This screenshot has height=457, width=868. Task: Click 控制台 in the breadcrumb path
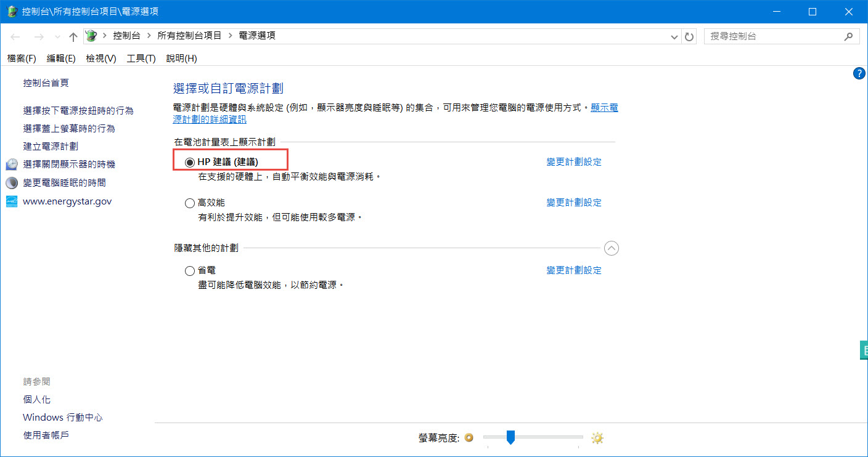point(127,36)
